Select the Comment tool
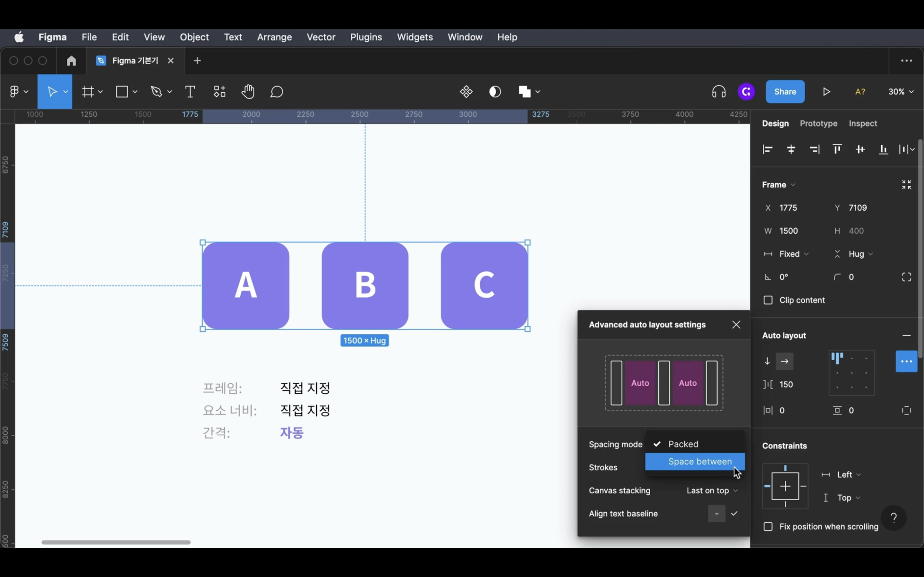Viewport: 924px width, 577px height. point(277,92)
